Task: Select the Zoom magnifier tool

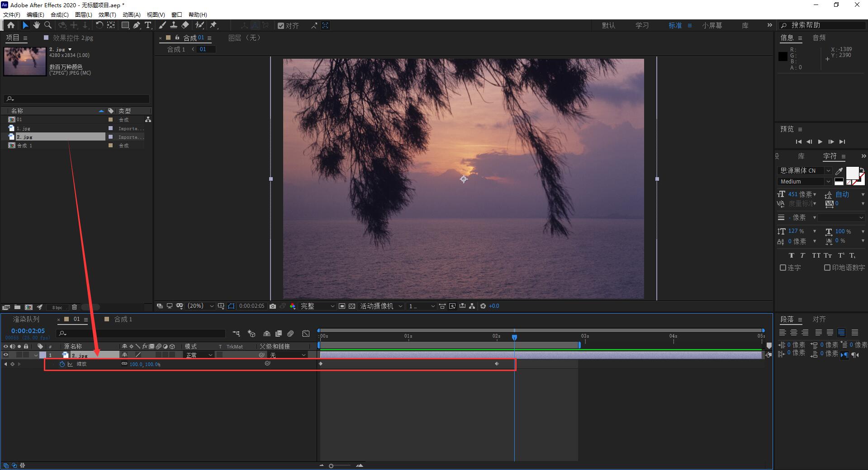Action: [48, 25]
